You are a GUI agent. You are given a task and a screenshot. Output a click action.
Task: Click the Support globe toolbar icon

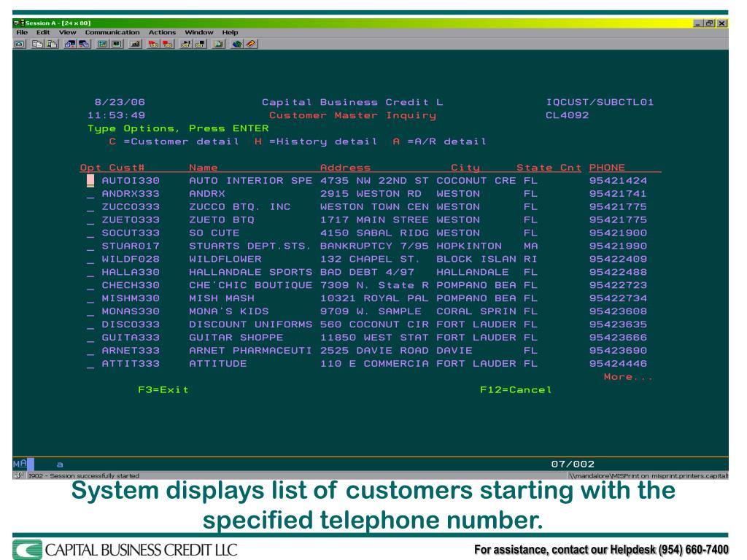click(237, 44)
